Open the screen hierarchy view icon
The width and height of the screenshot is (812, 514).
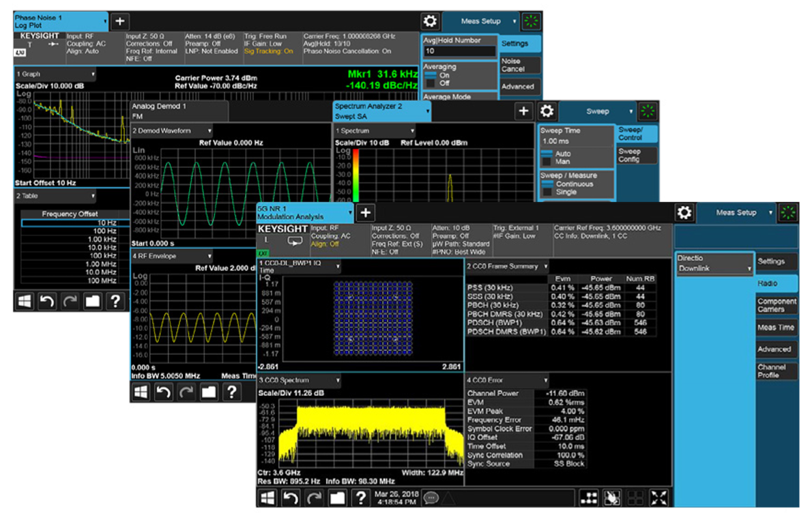click(x=589, y=498)
